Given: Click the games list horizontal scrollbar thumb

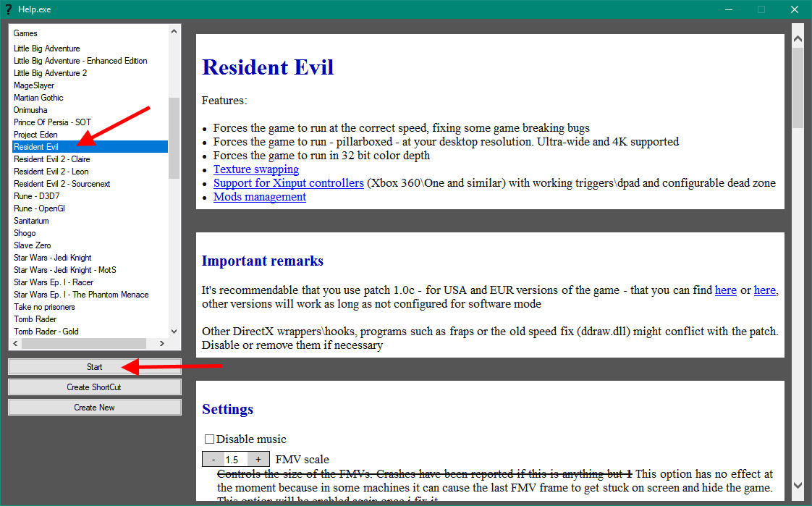Looking at the screenshot, I should pyautogui.click(x=83, y=343).
